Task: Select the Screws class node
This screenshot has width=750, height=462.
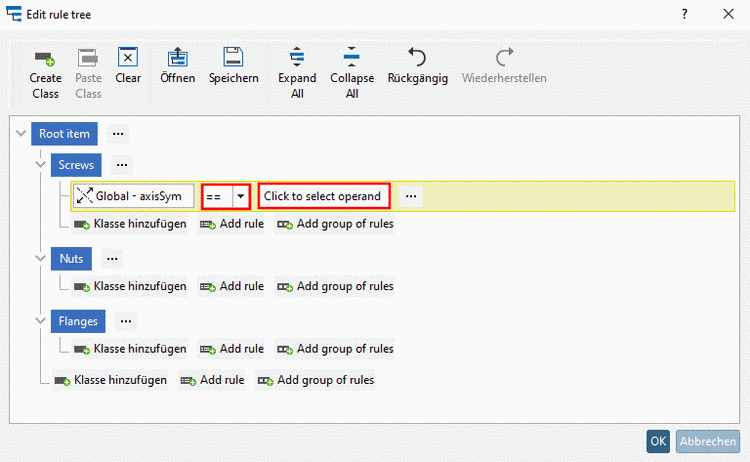Action: [76, 165]
